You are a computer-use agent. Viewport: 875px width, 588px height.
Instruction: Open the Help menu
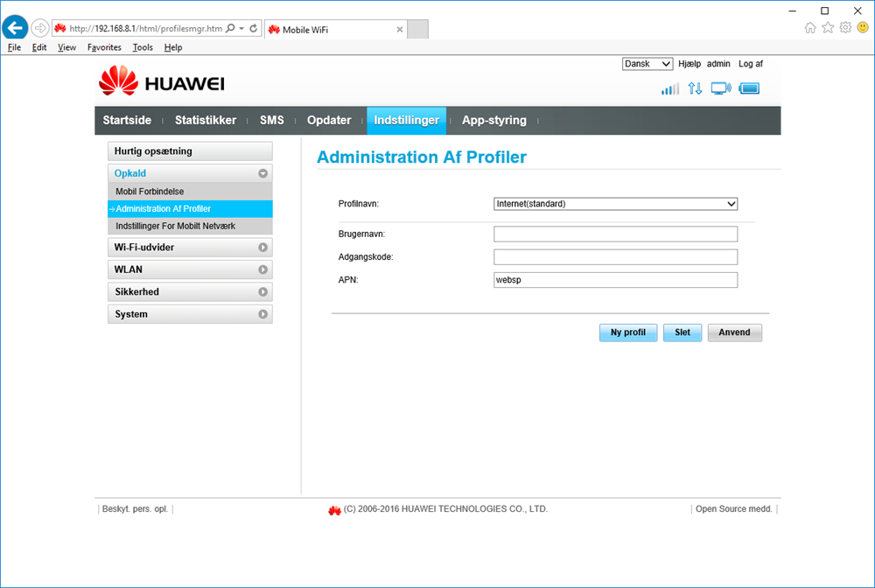(173, 47)
